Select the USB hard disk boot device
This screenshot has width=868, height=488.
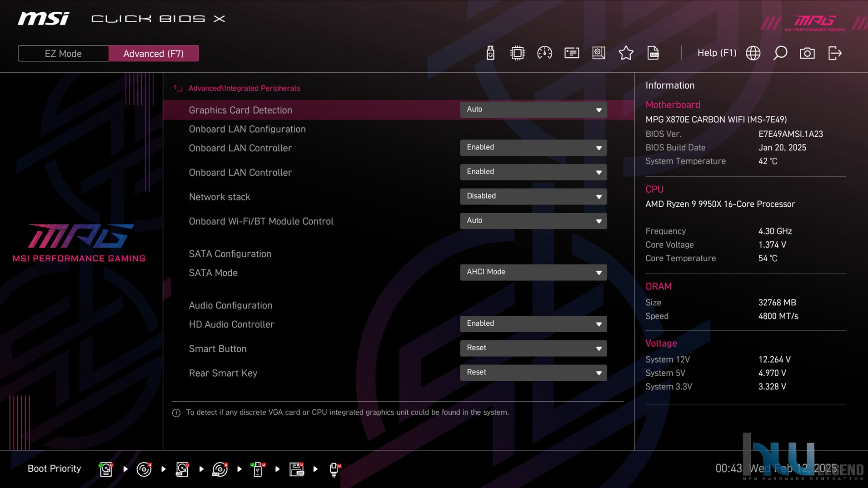[x=182, y=469]
